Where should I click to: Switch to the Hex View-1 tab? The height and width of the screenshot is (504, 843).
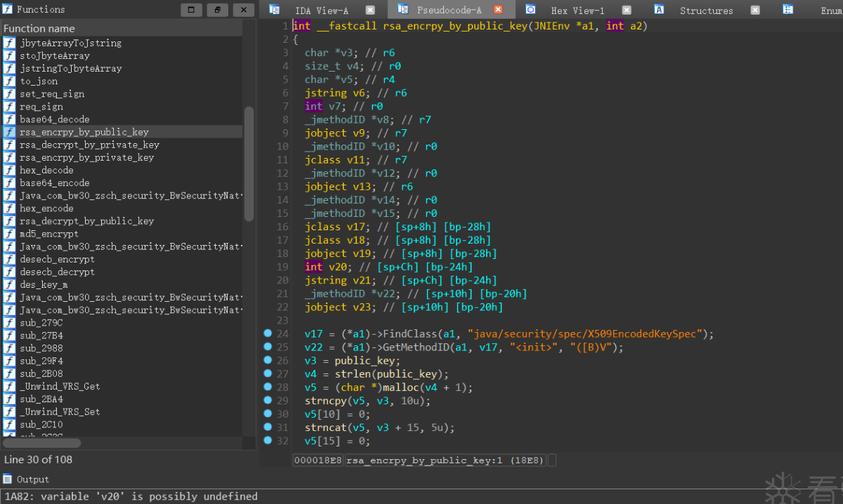click(x=577, y=10)
